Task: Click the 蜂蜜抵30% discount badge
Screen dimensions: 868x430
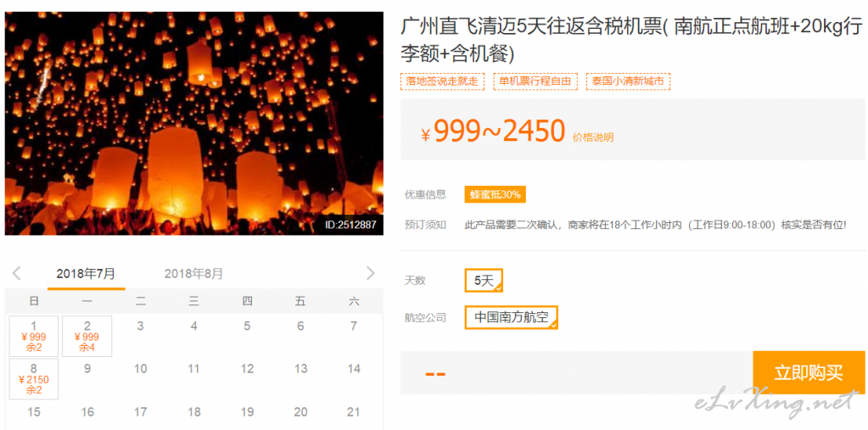Action: click(495, 195)
